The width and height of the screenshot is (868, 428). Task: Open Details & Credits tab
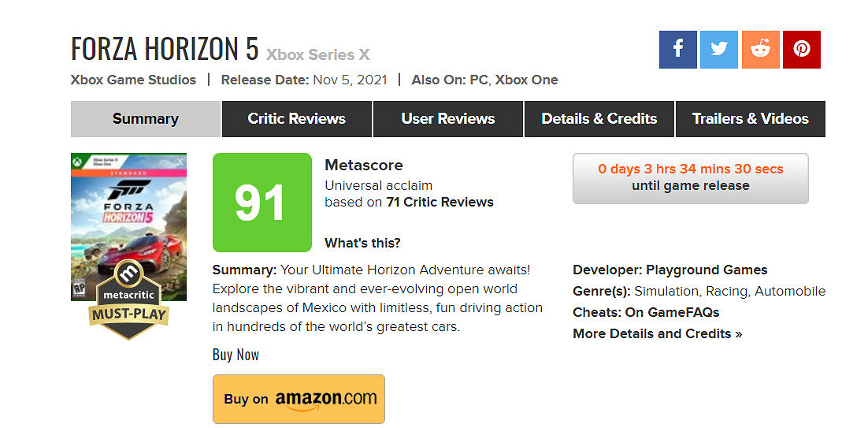click(x=599, y=119)
